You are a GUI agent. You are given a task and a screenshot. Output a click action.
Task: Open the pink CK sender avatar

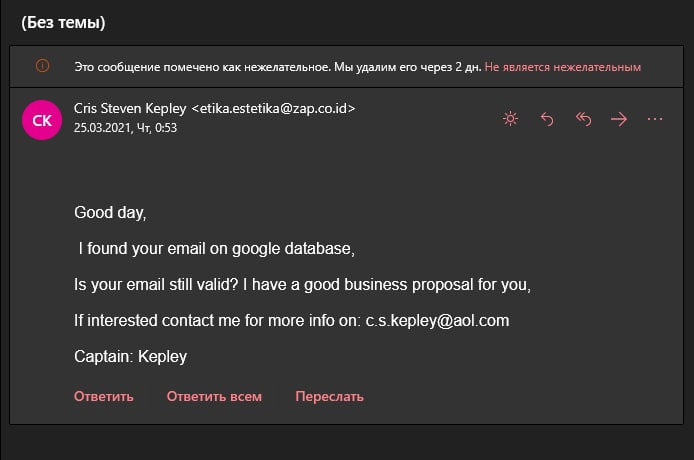click(x=42, y=120)
